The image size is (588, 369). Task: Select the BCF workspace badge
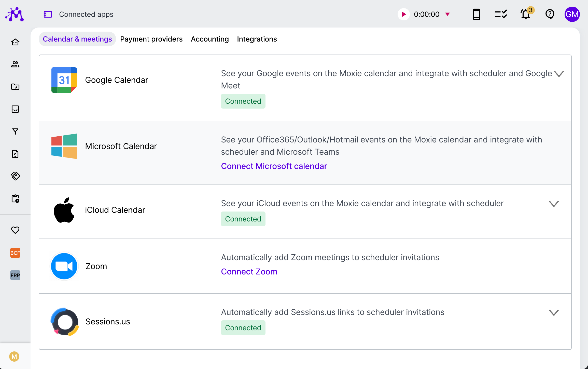click(x=15, y=253)
